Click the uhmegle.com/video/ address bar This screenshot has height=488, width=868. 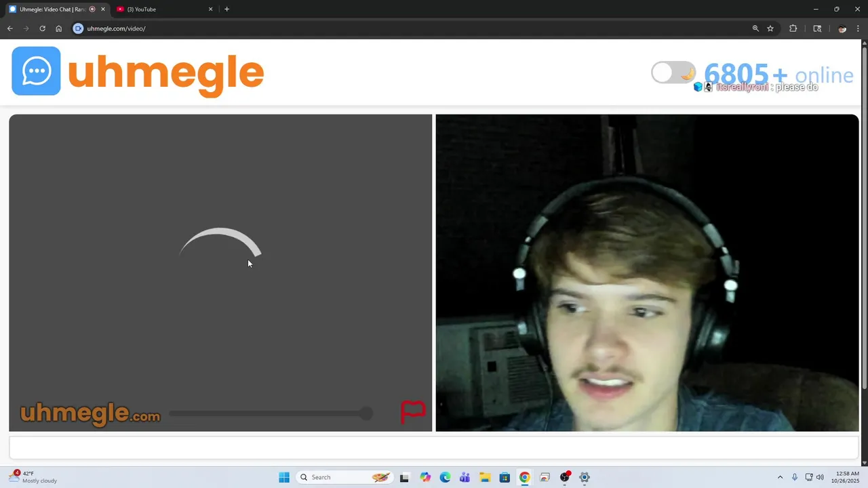(x=407, y=28)
